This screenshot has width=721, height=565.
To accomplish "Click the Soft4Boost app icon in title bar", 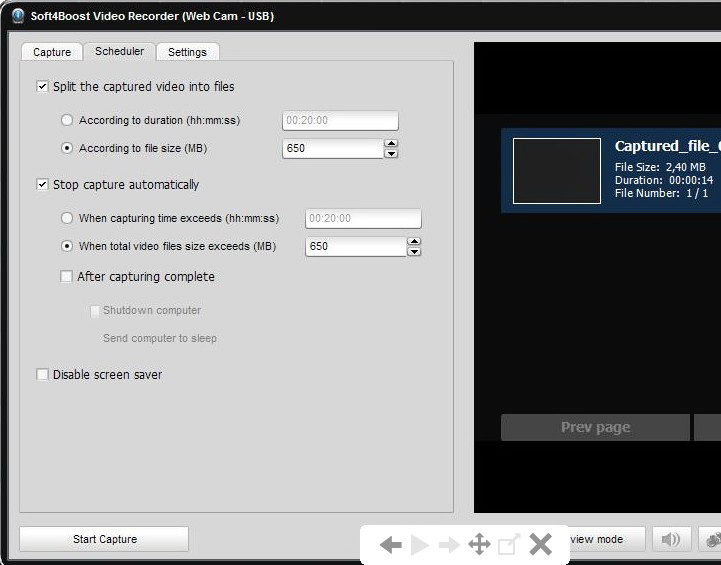I will pos(17,16).
